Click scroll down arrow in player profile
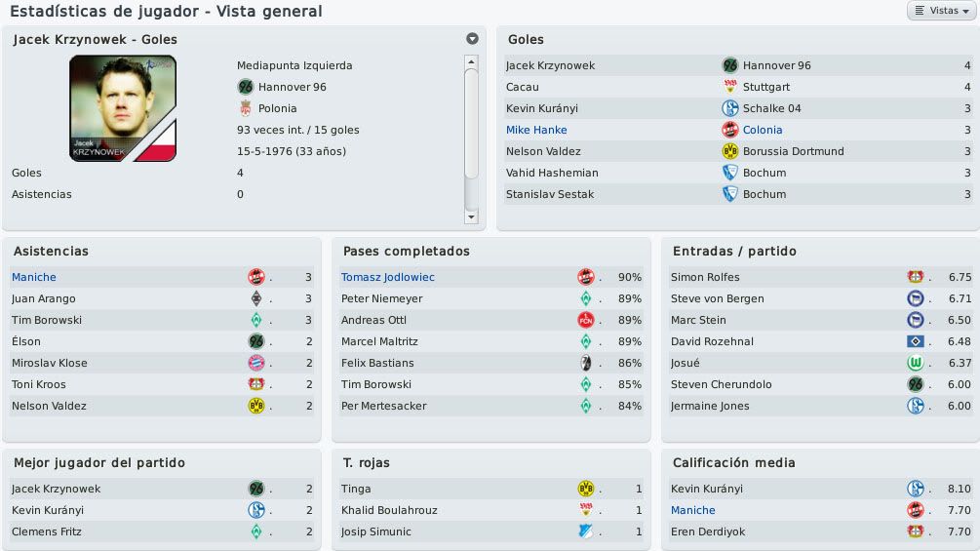The height and width of the screenshot is (551, 980). pos(471,216)
